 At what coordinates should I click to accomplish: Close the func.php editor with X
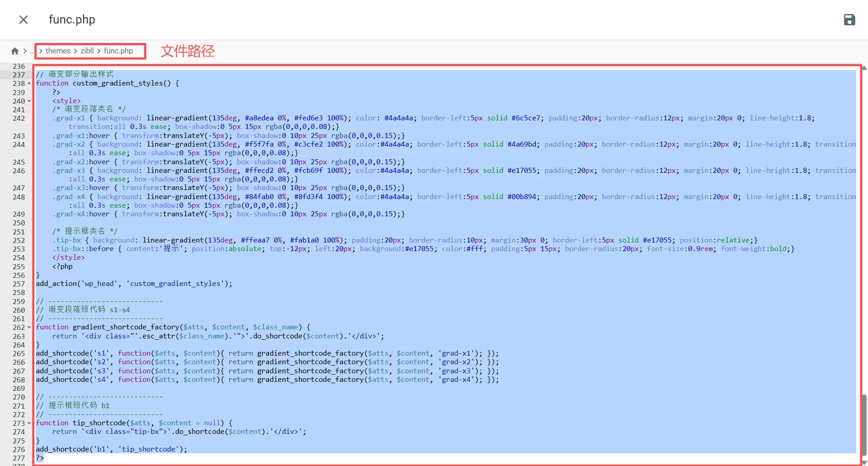24,19
